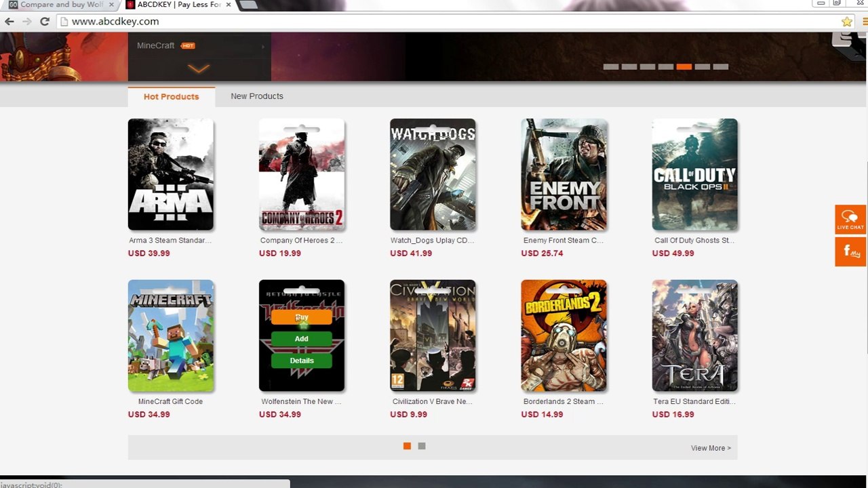Image resolution: width=868 pixels, height=488 pixels.
Task: Open the Watch_Dogs Uplay CD title link
Action: pyautogui.click(x=432, y=241)
